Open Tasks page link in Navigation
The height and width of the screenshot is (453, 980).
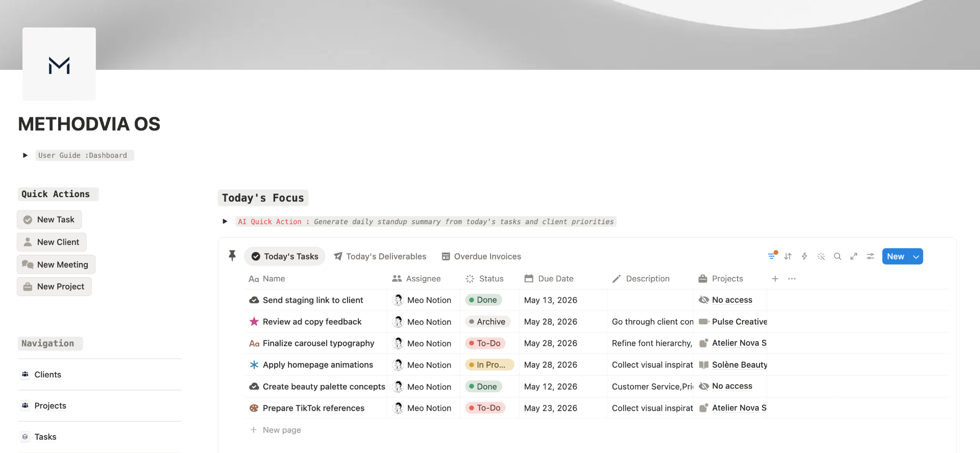point(45,437)
